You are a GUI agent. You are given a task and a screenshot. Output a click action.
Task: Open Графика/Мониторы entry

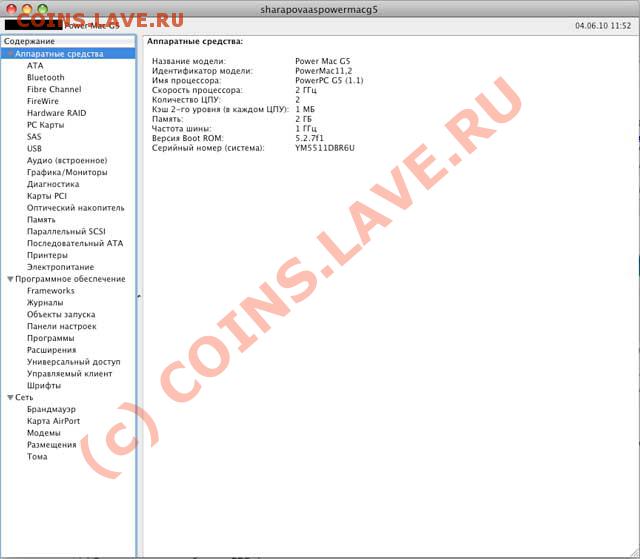coord(67,172)
